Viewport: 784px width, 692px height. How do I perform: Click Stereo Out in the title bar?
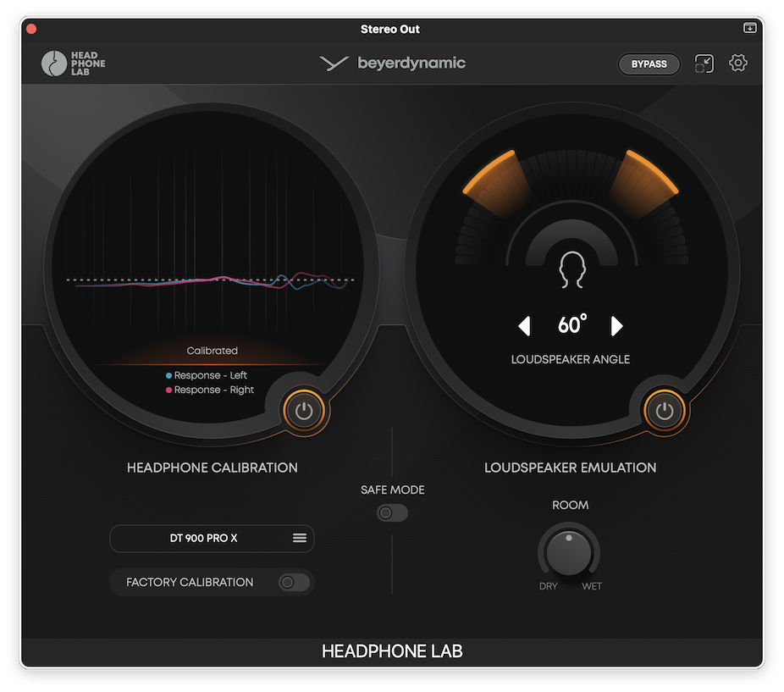coord(389,28)
